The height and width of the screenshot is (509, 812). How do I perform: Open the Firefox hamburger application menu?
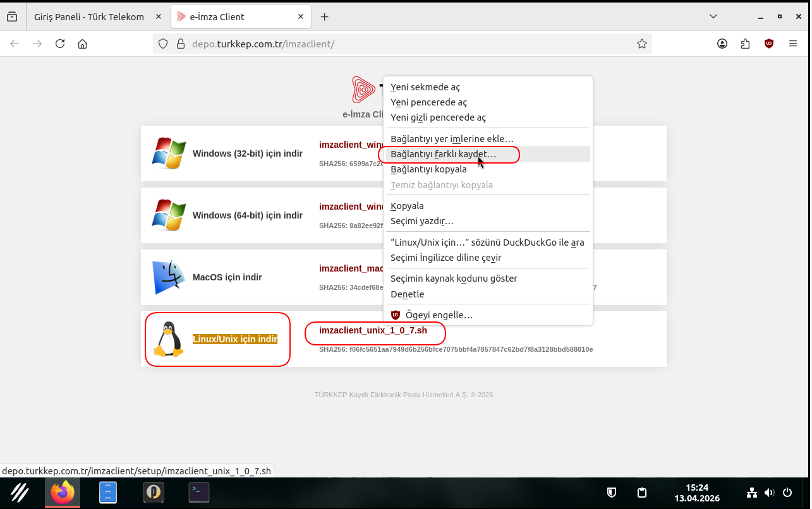tap(793, 44)
